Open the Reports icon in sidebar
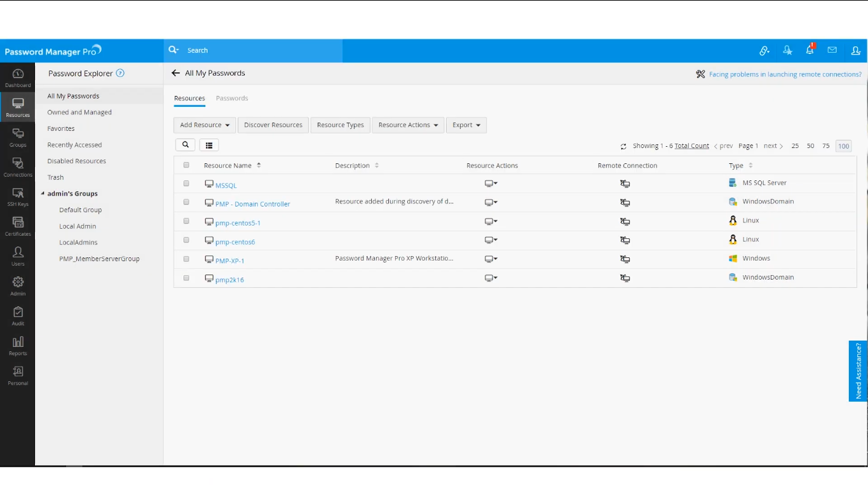Screen dimensions: 868x488 18,346
